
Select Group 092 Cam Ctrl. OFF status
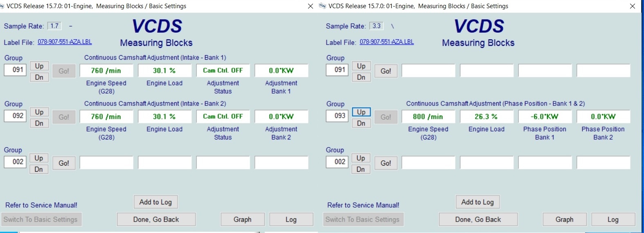[x=223, y=116]
